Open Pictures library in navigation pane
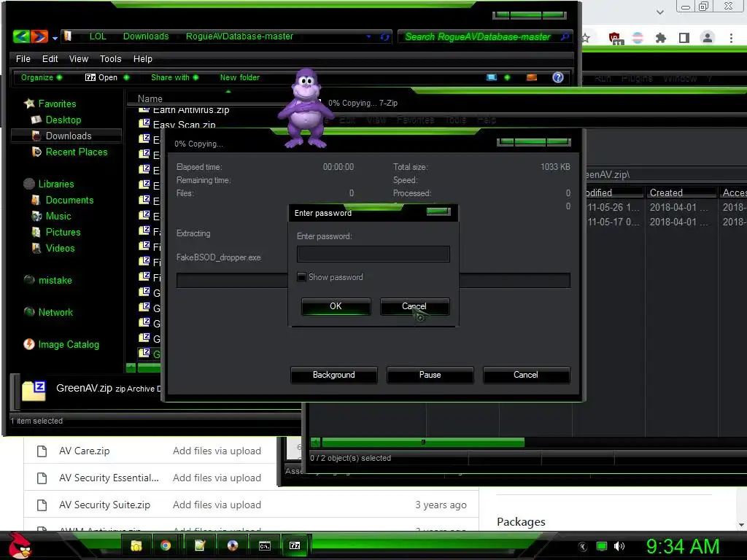The width and height of the screenshot is (747, 560). tap(63, 233)
